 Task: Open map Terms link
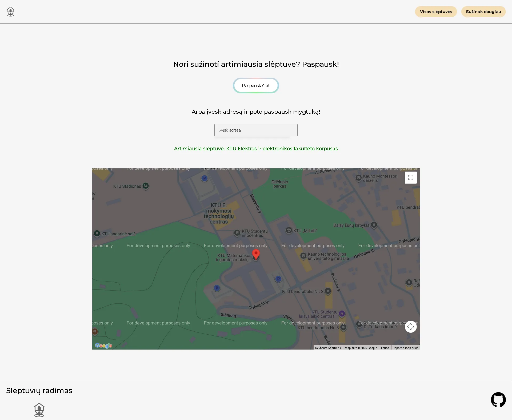click(385, 348)
